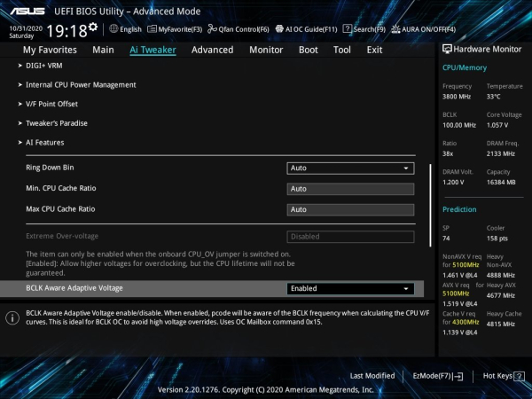Click the globe language icon

point(113,29)
